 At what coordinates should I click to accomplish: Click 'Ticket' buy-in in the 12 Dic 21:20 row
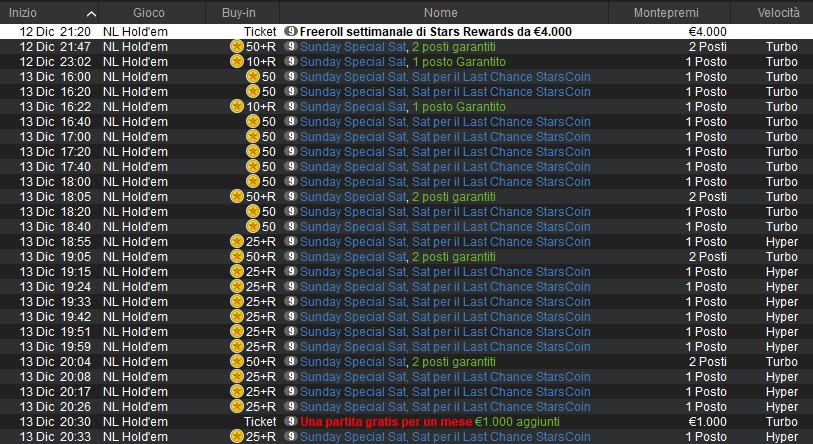pyautogui.click(x=260, y=32)
